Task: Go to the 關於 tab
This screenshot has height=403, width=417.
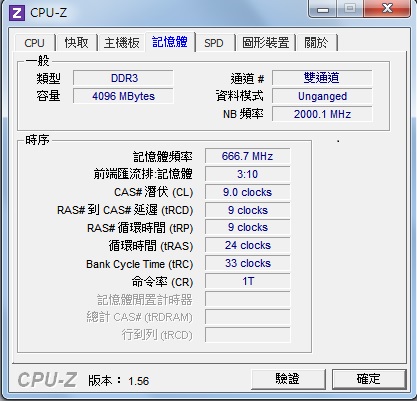Action: coord(316,43)
